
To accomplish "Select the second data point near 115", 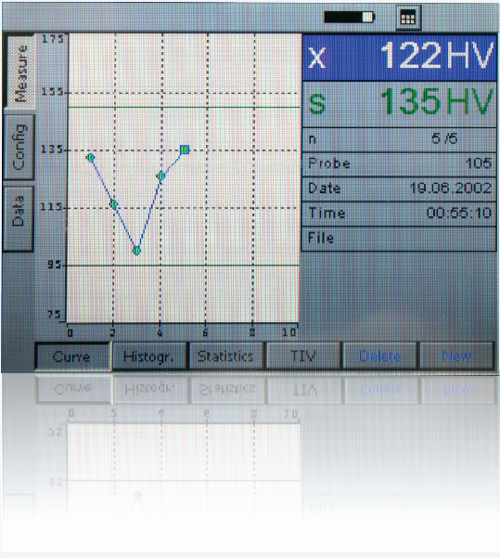I will pyautogui.click(x=114, y=204).
